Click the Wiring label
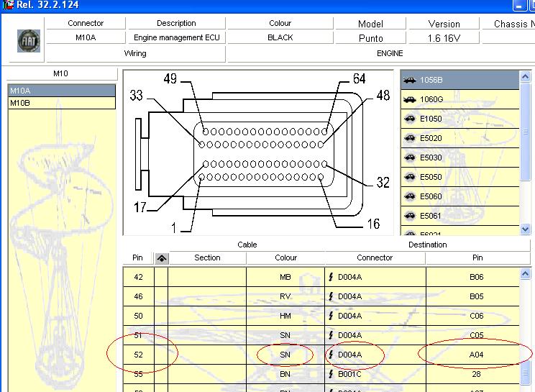The height and width of the screenshot is (392, 535). pos(135,53)
